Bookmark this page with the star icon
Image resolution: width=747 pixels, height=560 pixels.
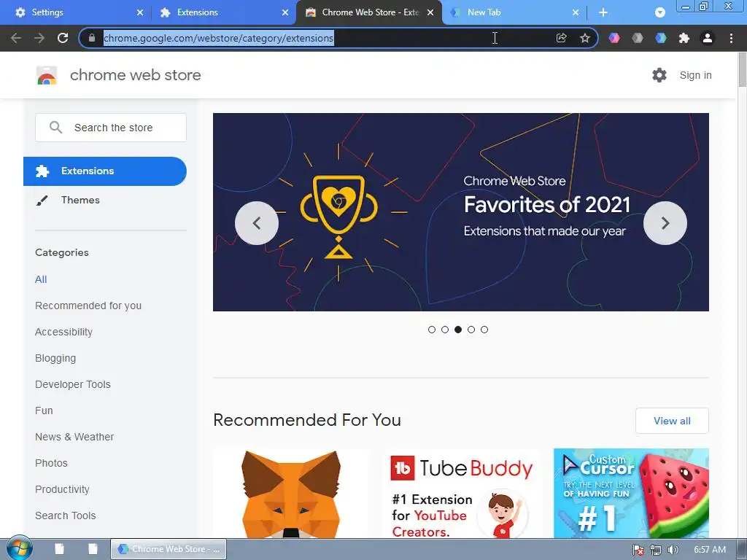pos(585,38)
